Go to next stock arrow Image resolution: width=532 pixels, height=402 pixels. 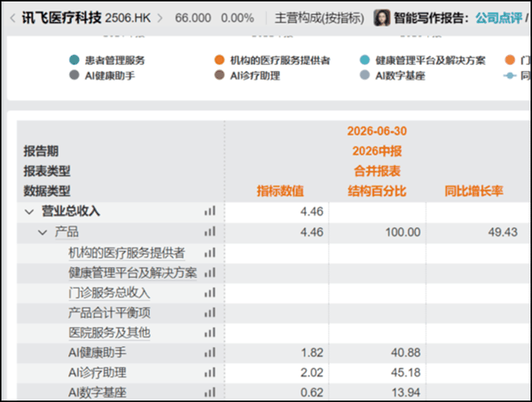click(160, 18)
